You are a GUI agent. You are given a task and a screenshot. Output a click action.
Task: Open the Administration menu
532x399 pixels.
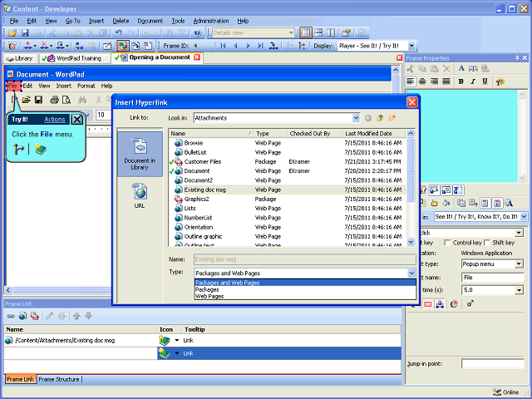click(211, 21)
